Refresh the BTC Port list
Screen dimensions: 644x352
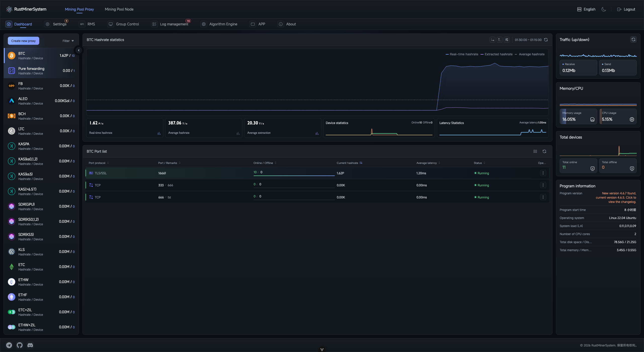[x=544, y=151]
